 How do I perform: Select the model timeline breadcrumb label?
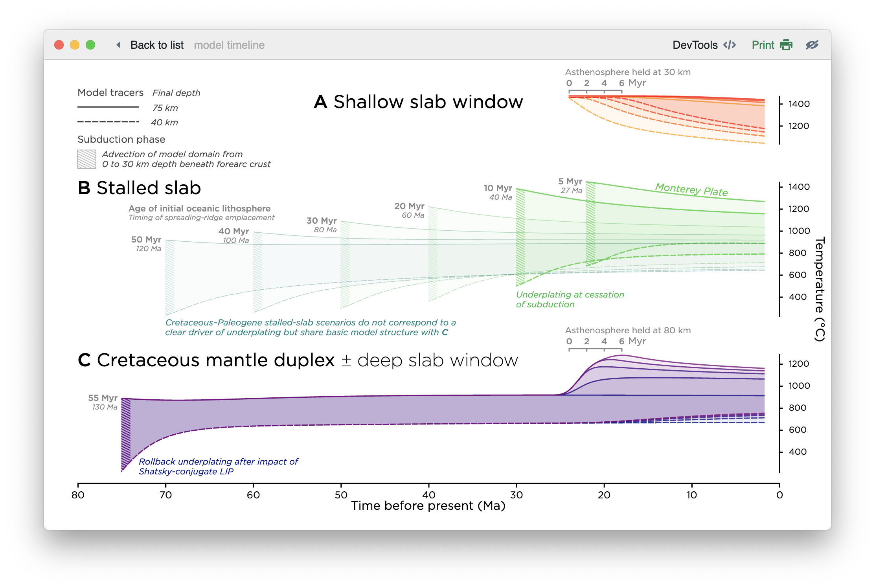point(229,45)
